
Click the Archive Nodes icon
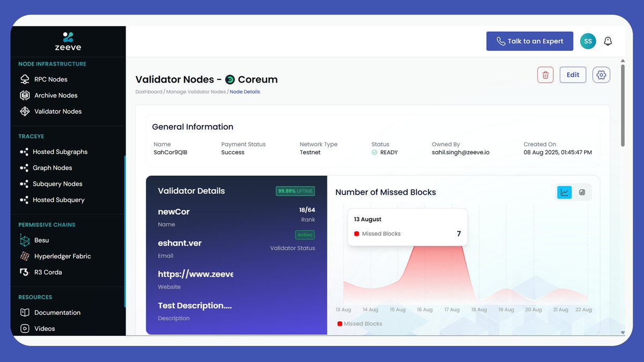(25, 95)
